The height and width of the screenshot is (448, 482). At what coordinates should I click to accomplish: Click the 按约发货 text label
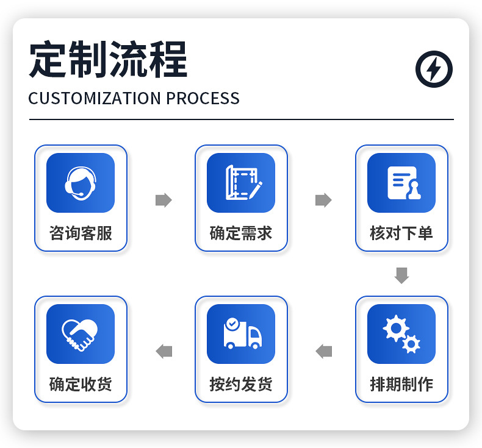click(241, 384)
